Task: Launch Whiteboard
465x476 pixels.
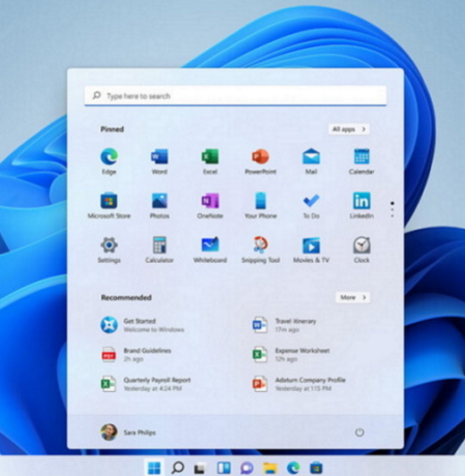Action: (210, 250)
